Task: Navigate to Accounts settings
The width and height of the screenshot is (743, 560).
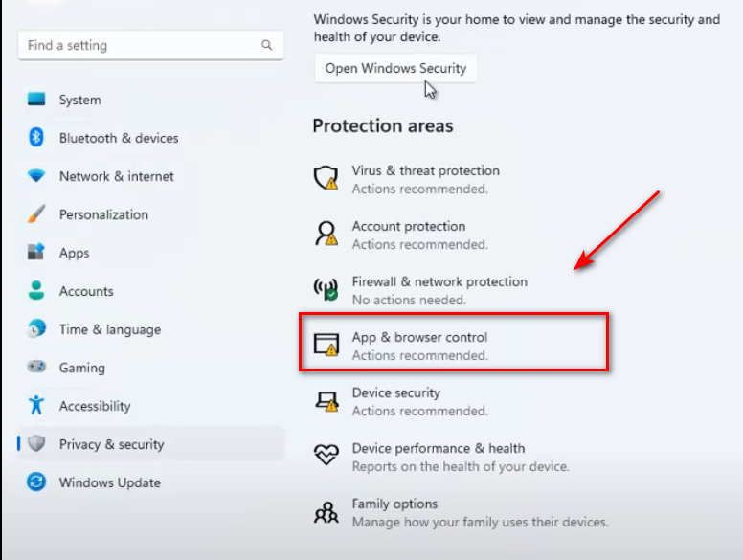Action: [86, 291]
